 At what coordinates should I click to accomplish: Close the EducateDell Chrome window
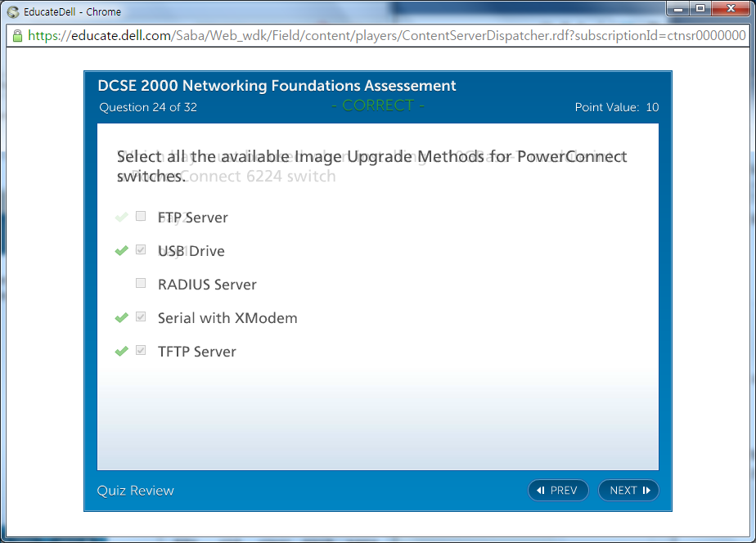[x=731, y=9]
